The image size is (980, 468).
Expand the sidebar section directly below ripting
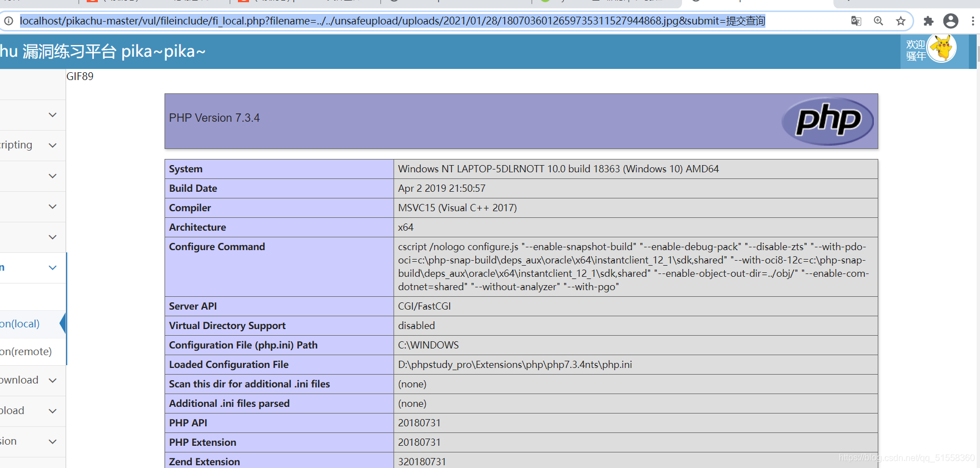tap(53, 176)
